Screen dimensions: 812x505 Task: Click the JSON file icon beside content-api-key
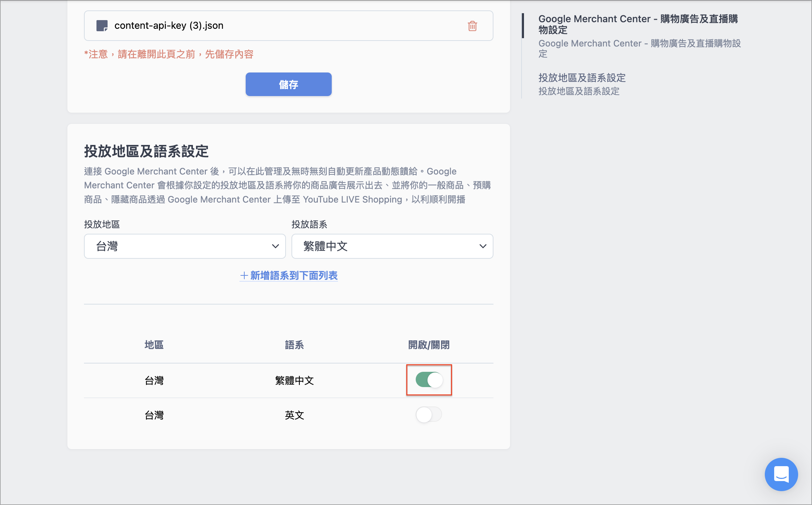[x=102, y=25]
